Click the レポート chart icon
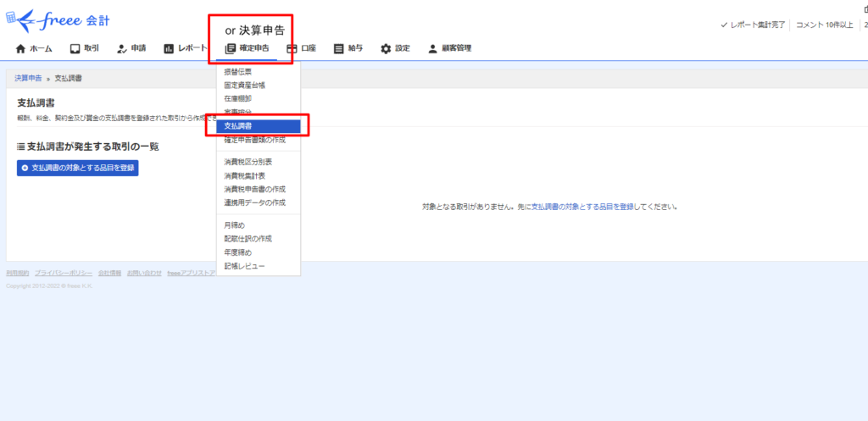 (169, 48)
